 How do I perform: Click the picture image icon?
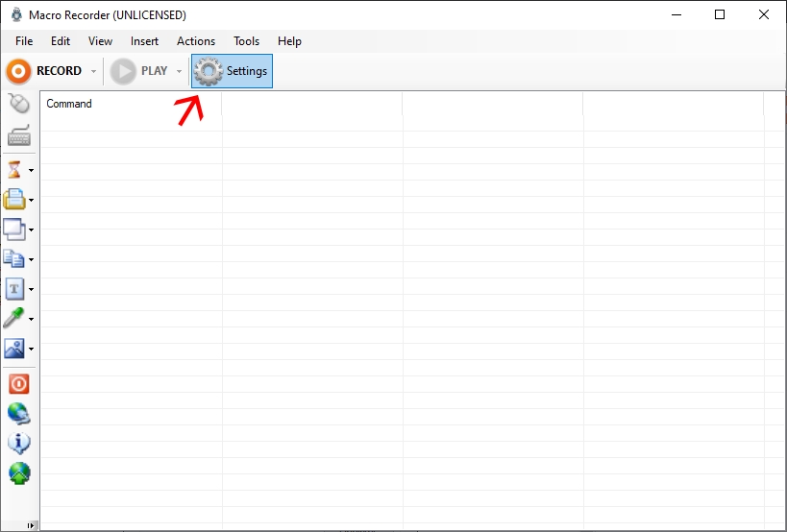click(x=14, y=348)
